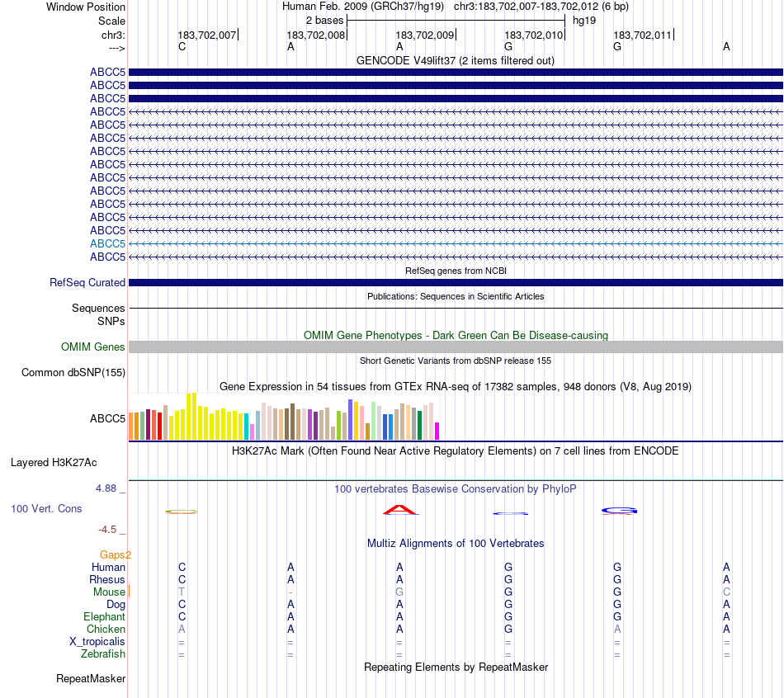The image size is (784, 698).
Task: Click the Sequences track label
Action: coord(98,308)
